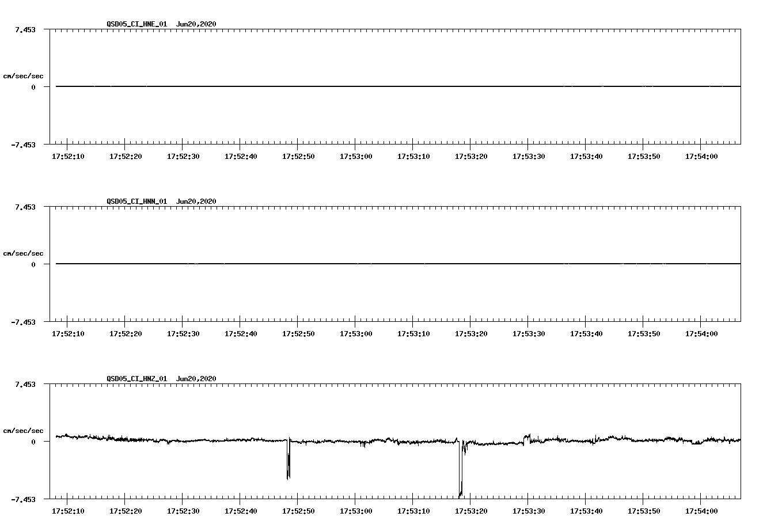Select the 7.453 upper limit on HNE plot
The height and width of the screenshot is (532, 782).
25,29
